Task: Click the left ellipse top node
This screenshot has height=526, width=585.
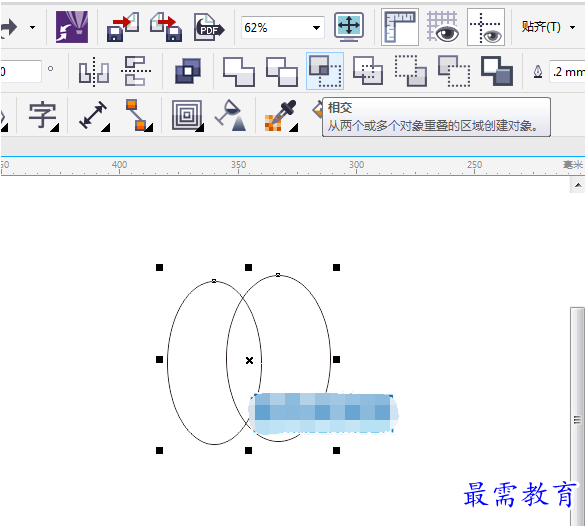Action: tap(214, 281)
